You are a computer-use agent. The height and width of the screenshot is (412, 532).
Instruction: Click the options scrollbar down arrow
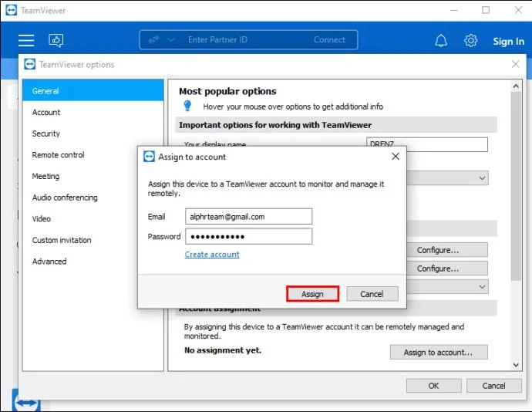coord(516,365)
